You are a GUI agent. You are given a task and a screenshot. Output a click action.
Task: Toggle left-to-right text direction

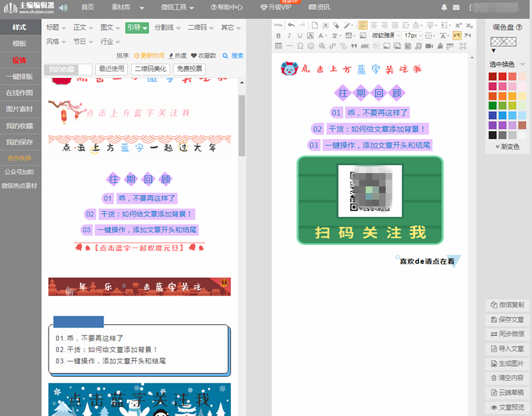(457, 35)
